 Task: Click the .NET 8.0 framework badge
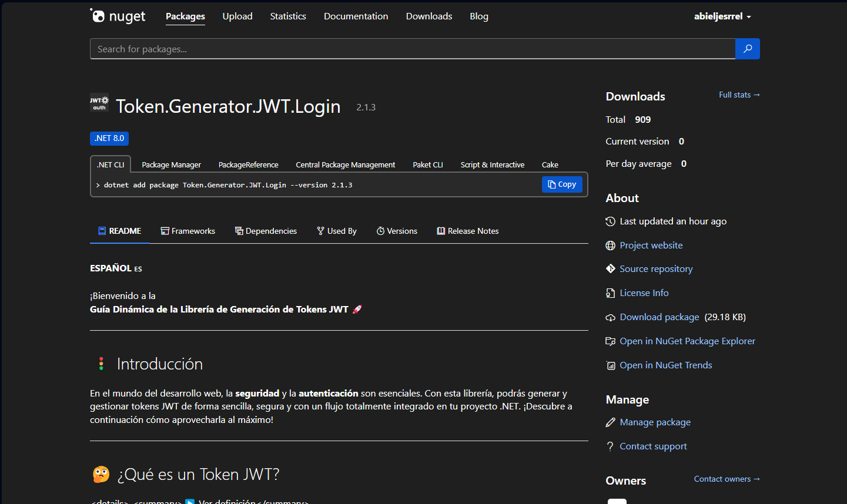click(109, 138)
